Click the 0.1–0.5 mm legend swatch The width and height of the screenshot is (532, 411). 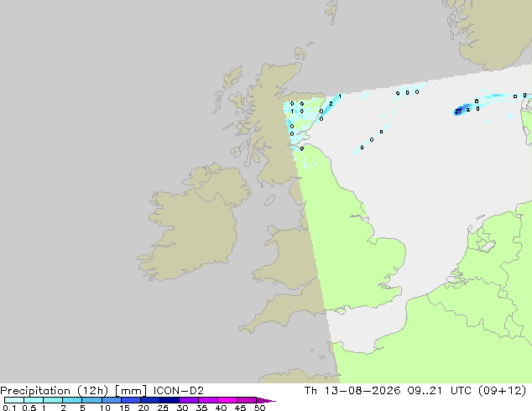point(14,400)
